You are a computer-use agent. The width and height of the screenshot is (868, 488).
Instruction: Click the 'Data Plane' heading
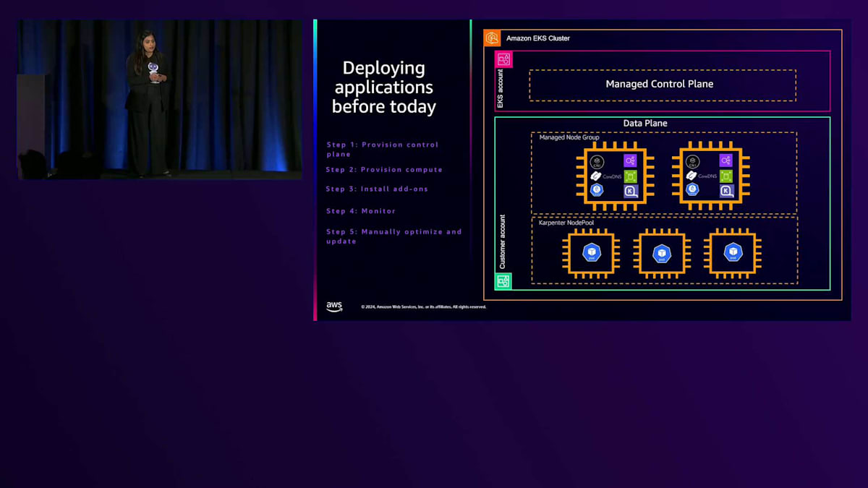645,124
